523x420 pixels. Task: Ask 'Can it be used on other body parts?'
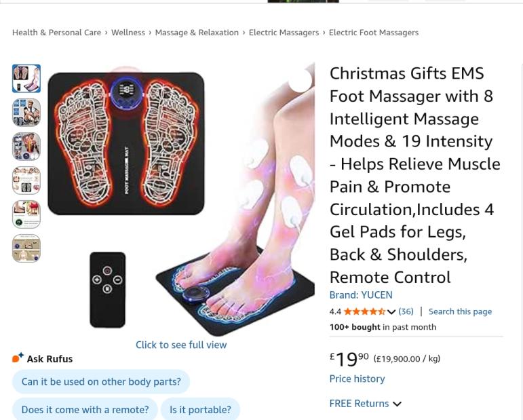click(101, 381)
